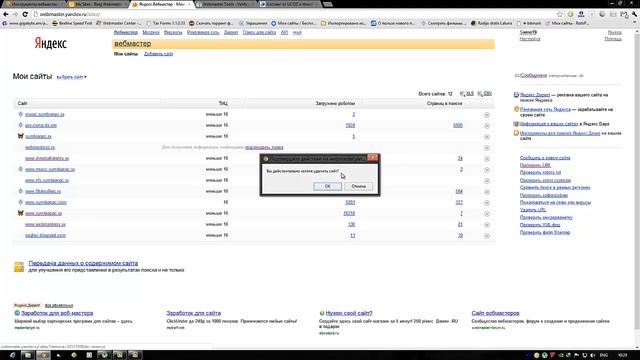
Task: Click butterfly icon beside row with 15218
Action: pos(20,213)
